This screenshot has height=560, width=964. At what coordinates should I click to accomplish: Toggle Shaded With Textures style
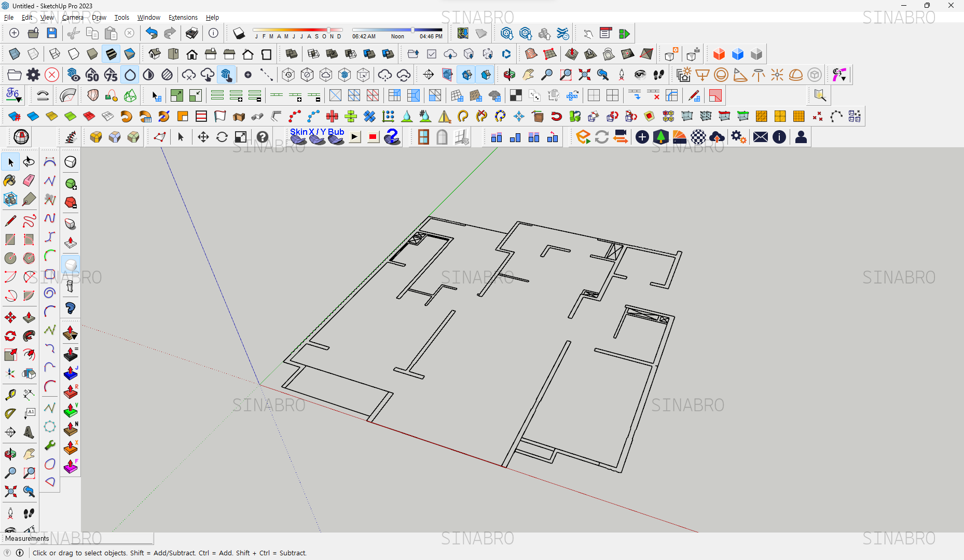(x=111, y=54)
